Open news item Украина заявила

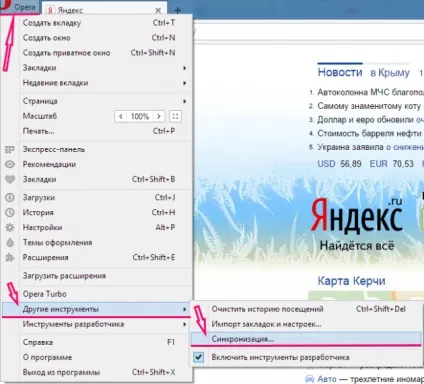coord(370,147)
